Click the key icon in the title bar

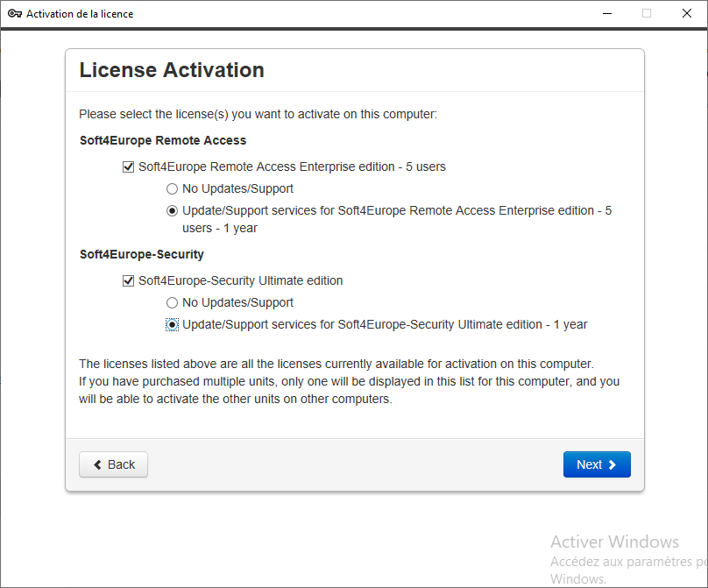(x=14, y=13)
